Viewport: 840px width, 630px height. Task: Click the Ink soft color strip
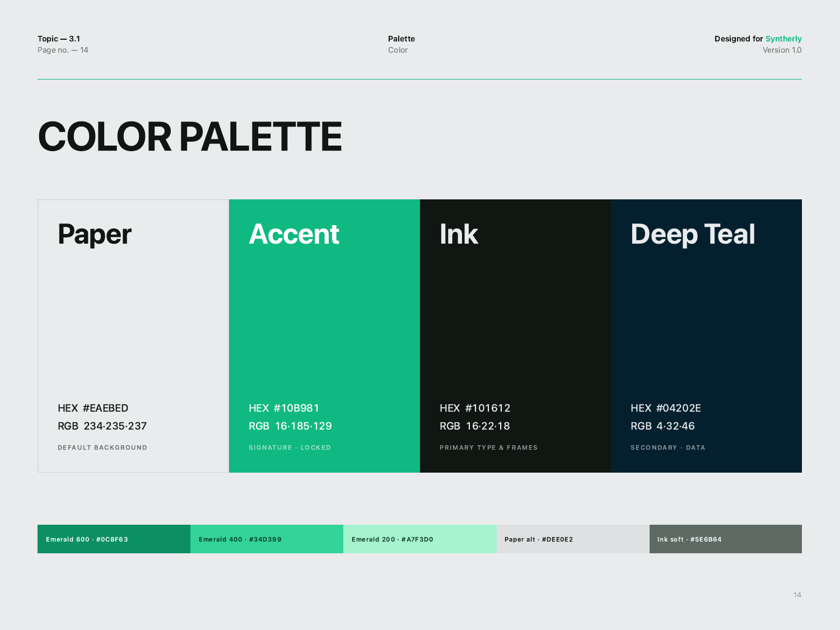click(x=726, y=539)
